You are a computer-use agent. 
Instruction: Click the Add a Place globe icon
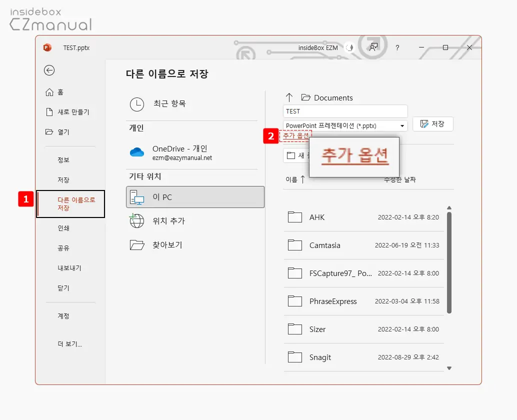click(136, 220)
